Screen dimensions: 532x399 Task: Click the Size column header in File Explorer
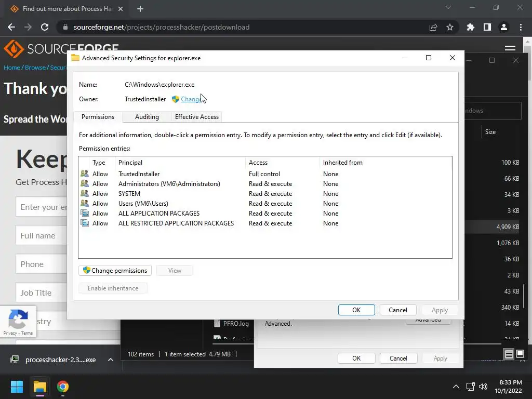pos(490,131)
